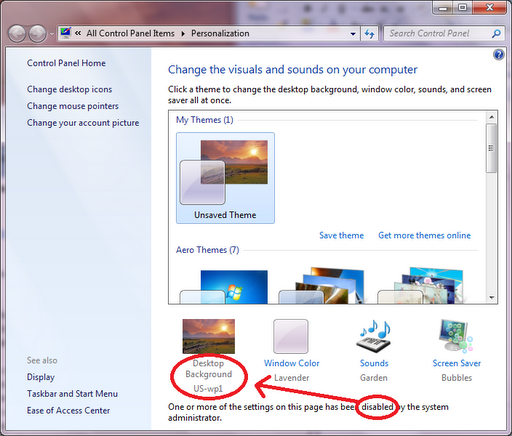This screenshot has height=436, width=512.
Task: Click the Desktop Background sunset picture
Action: (209, 336)
